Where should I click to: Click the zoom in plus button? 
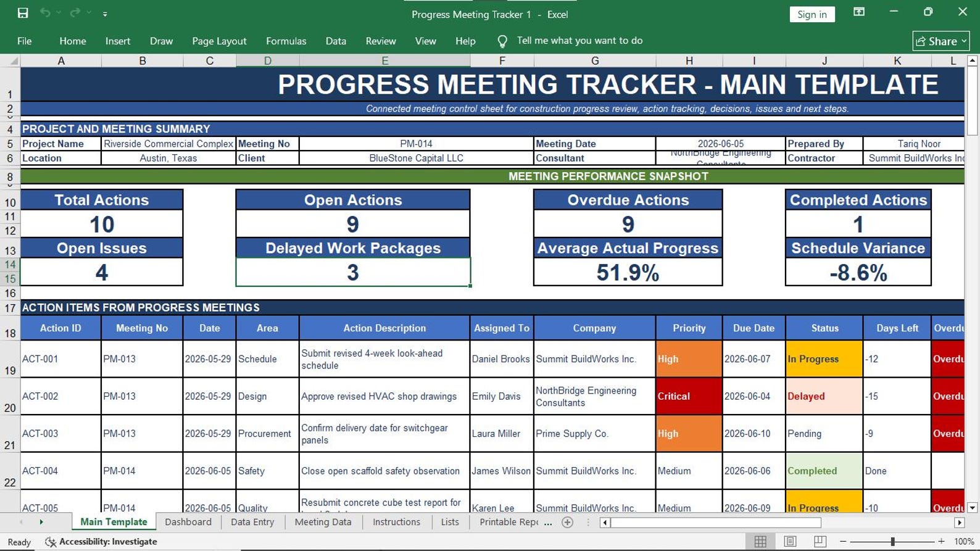coord(941,541)
